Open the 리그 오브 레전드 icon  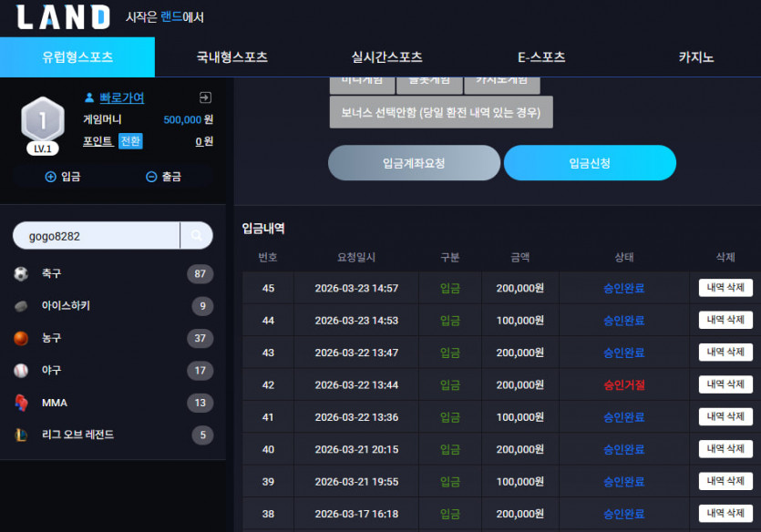coord(21,435)
